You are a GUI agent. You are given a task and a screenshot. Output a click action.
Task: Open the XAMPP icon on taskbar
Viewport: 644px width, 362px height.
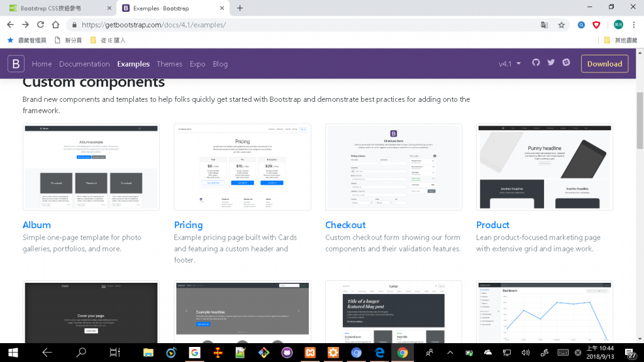click(x=310, y=353)
